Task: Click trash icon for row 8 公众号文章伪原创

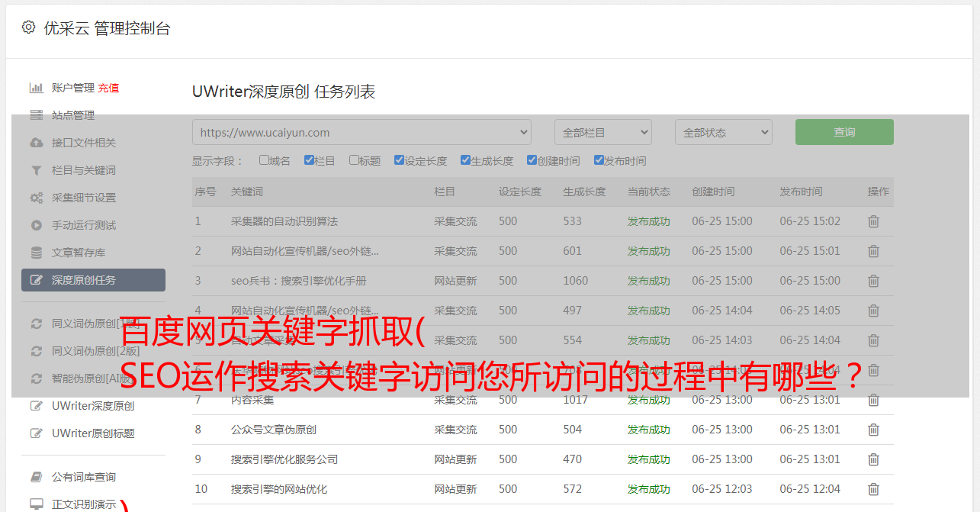Action: pyautogui.click(x=873, y=430)
